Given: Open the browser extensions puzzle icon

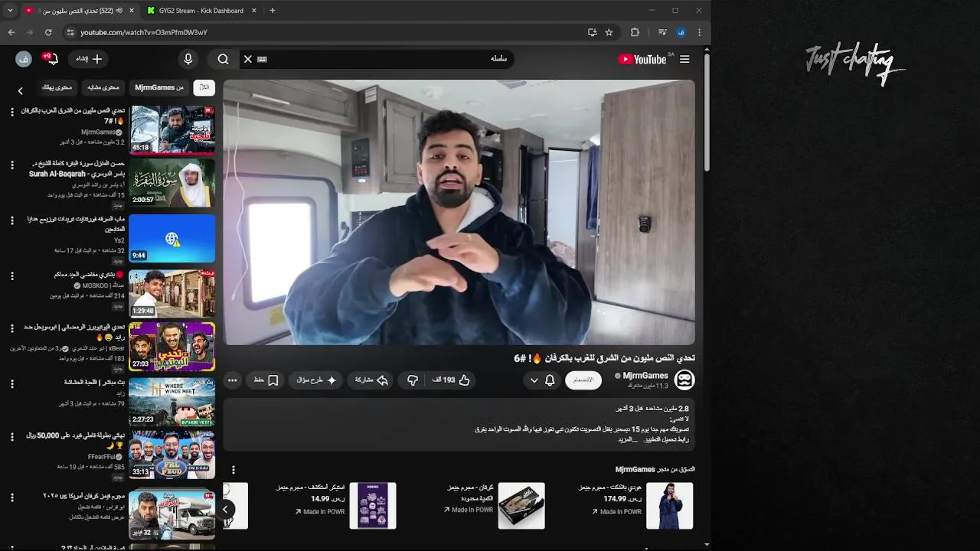Looking at the screenshot, I should pos(635,32).
